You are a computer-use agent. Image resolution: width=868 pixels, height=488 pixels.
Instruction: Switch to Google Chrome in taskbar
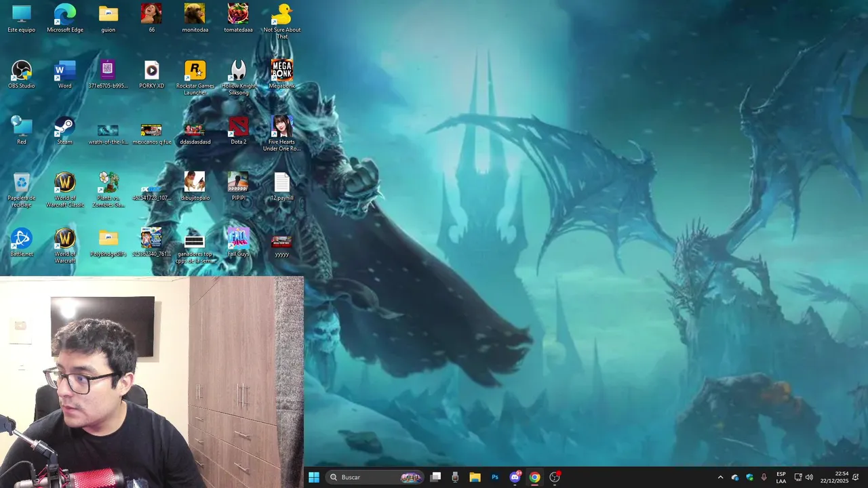click(x=534, y=477)
